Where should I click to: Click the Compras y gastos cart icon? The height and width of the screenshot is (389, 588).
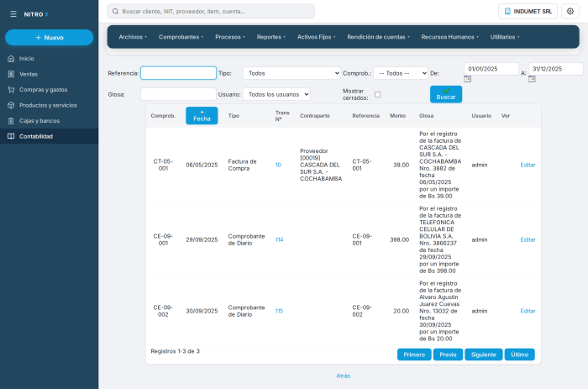point(11,90)
